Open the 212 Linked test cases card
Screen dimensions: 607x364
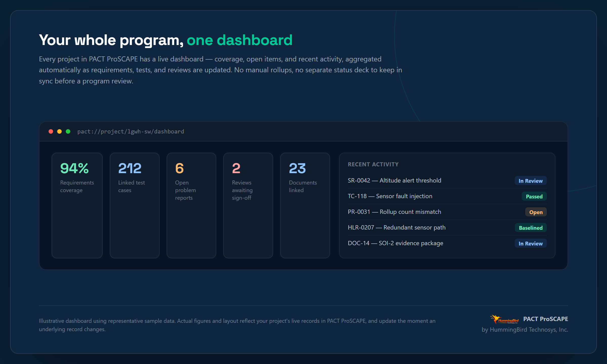[x=135, y=206]
